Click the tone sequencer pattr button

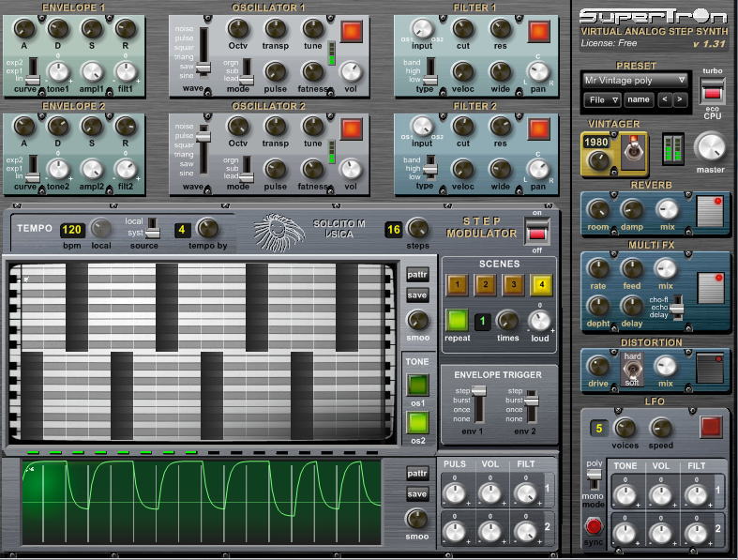tap(417, 275)
